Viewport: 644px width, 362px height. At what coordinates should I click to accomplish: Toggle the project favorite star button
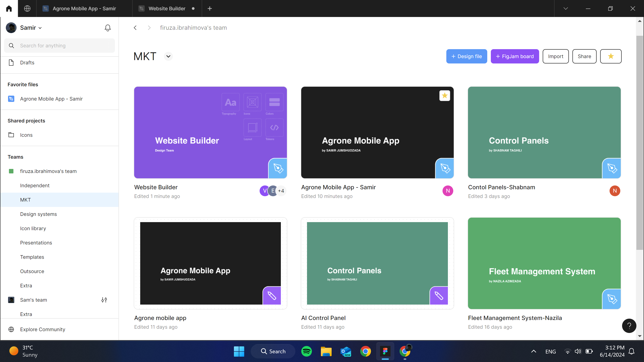(x=611, y=56)
